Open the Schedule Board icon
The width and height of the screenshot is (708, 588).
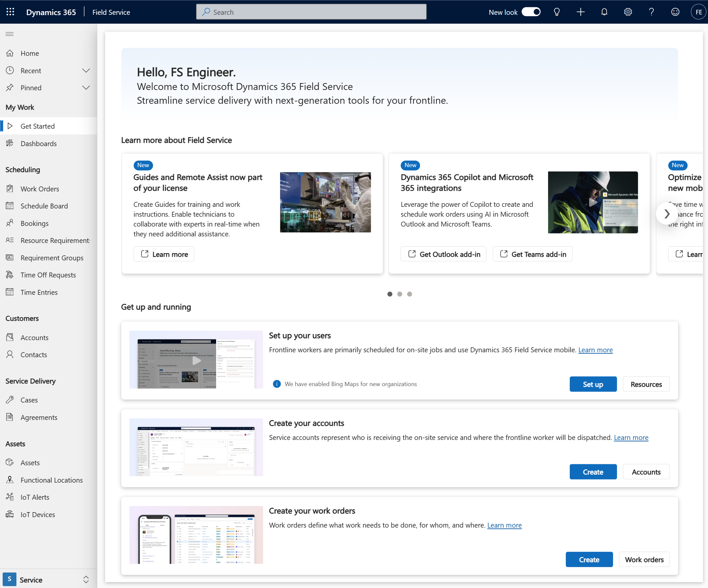coord(11,206)
